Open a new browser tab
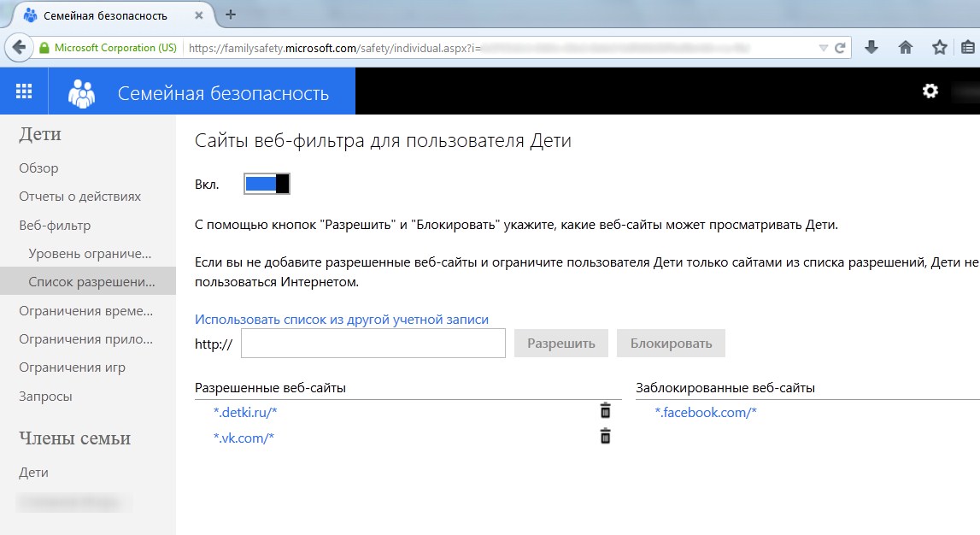Screen dimensions: 980x535 [x=231, y=15]
